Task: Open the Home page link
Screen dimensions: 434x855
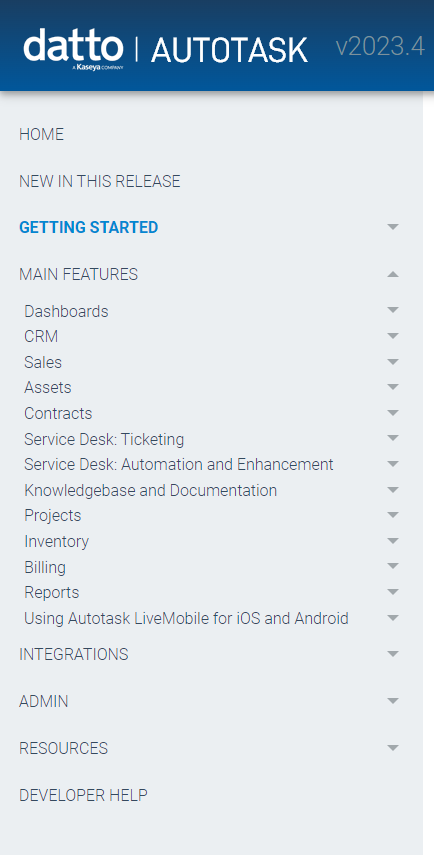Action: (41, 134)
